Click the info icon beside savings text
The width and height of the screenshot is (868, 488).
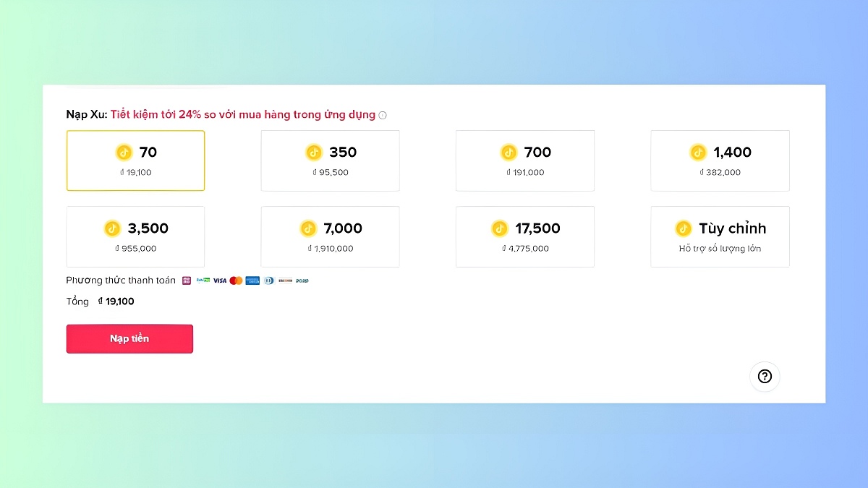[383, 115]
